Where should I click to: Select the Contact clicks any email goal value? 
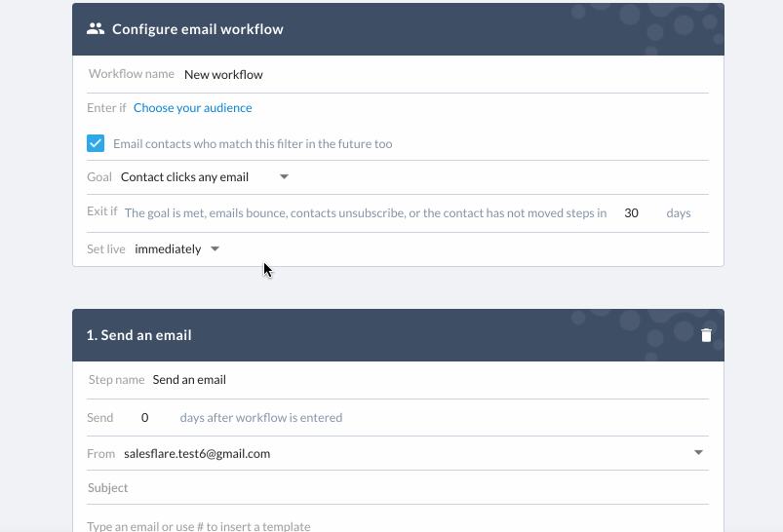click(x=184, y=177)
